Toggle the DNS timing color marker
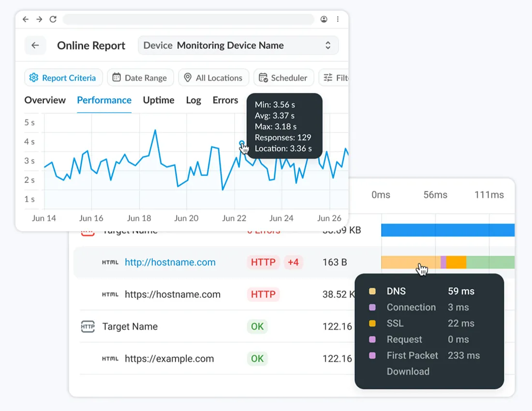Screen dimensions: 532x411 [x=372, y=291]
